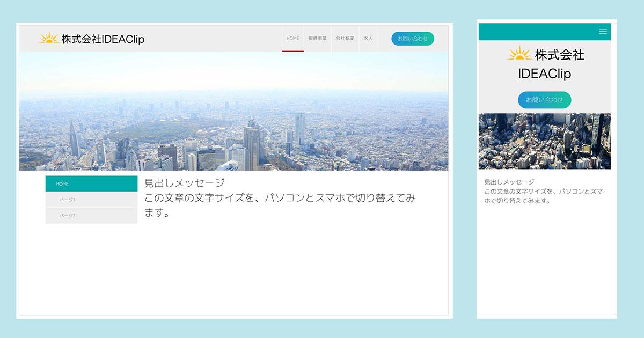Tap the お問い合わせ button in the mobile preview
Viewport: 644px width, 338px height.
pyautogui.click(x=545, y=100)
